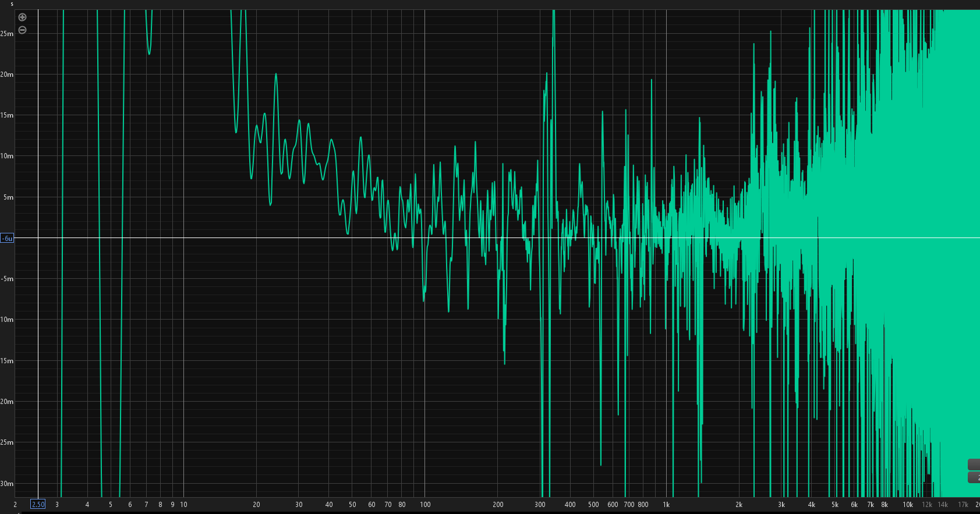Viewport: 980px width, 514px height.
Task: Click the 1k label on frequency axis
Action: pos(666,505)
